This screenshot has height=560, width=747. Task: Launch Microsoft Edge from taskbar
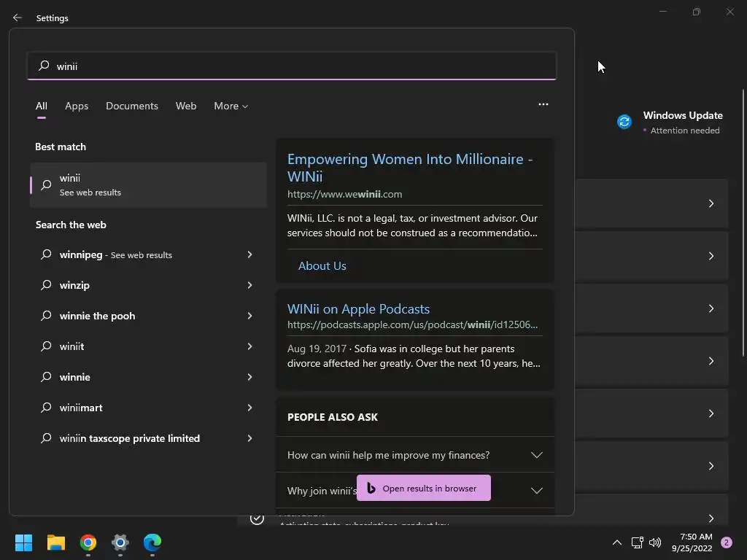click(x=152, y=542)
